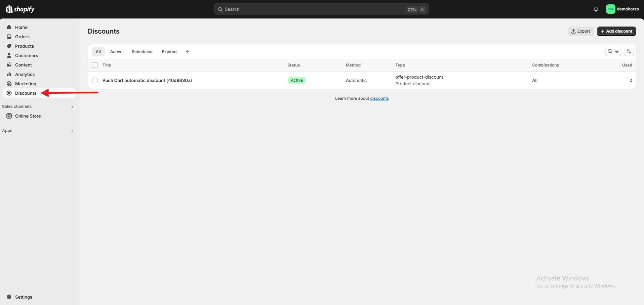The height and width of the screenshot is (305, 644).
Task: Follow the discounts learn more link
Action: [379, 98]
